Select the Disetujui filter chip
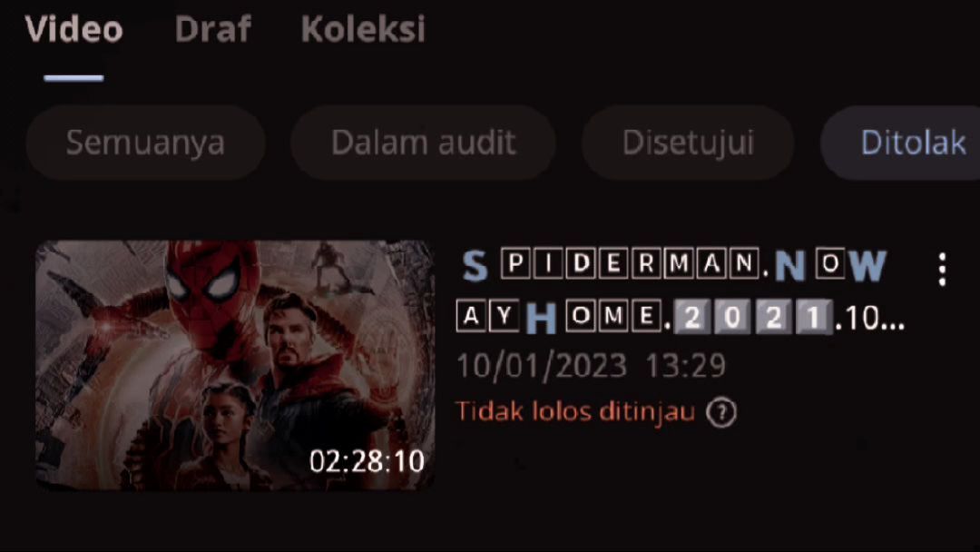This screenshot has width=980, height=552. [688, 143]
